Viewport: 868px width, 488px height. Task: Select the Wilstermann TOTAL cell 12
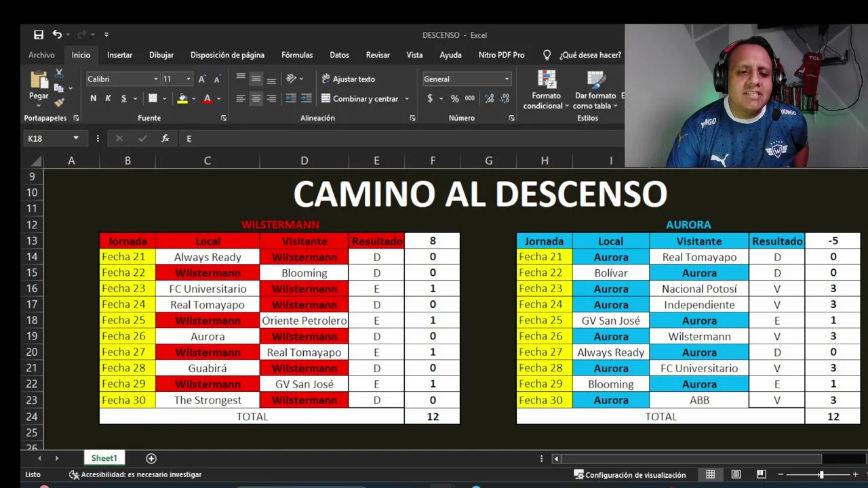coord(433,416)
